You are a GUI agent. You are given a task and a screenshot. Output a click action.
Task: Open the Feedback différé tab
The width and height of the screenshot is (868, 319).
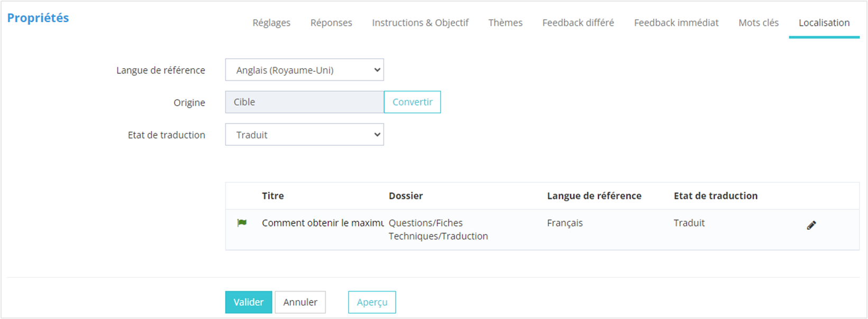coord(578,23)
